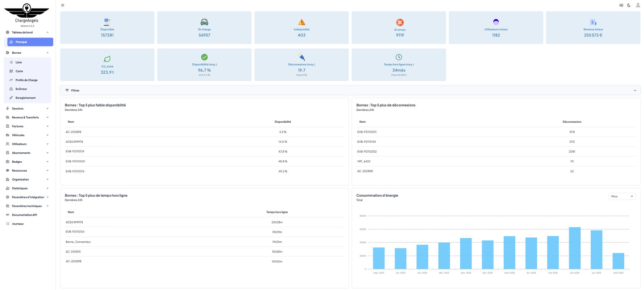Viewport: 644px width, 290px height.
Task: Click the Disponibilité column header
Action: [x=283, y=122]
